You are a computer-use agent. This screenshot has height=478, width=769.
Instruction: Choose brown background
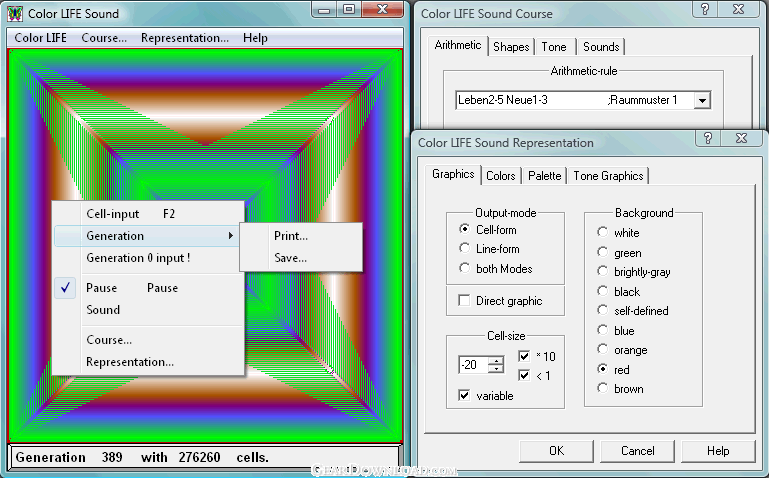(x=620, y=389)
